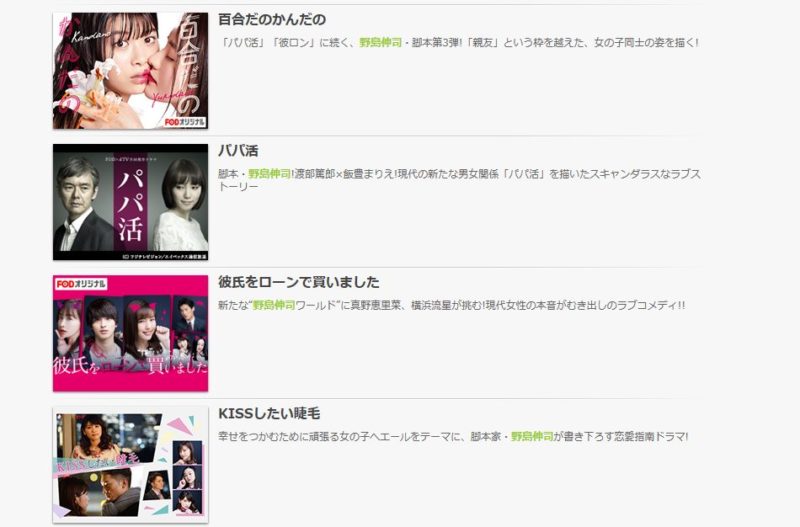Click the パパ活 title link

coord(238,150)
